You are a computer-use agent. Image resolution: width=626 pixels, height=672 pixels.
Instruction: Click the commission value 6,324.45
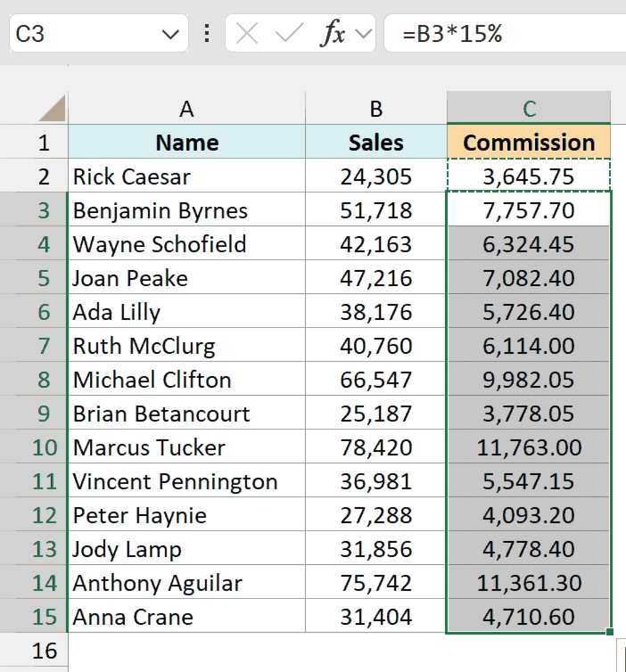tap(529, 244)
